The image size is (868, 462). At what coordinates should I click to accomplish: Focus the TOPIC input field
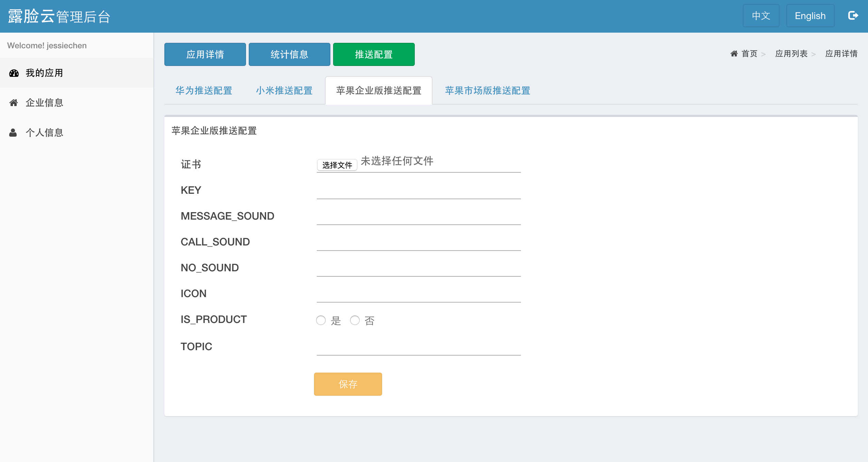point(419,346)
